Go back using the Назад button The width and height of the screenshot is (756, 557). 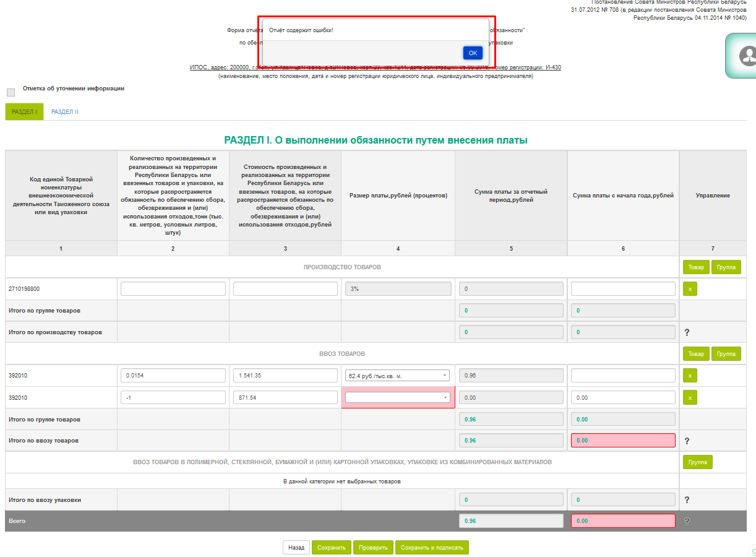(296, 548)
